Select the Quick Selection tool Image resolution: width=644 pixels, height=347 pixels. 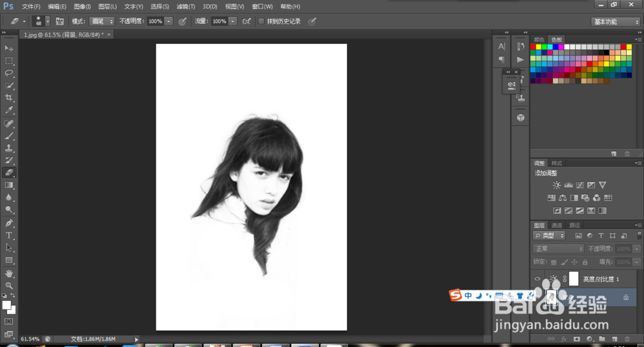pyautogui.click(x=8, y=86)
